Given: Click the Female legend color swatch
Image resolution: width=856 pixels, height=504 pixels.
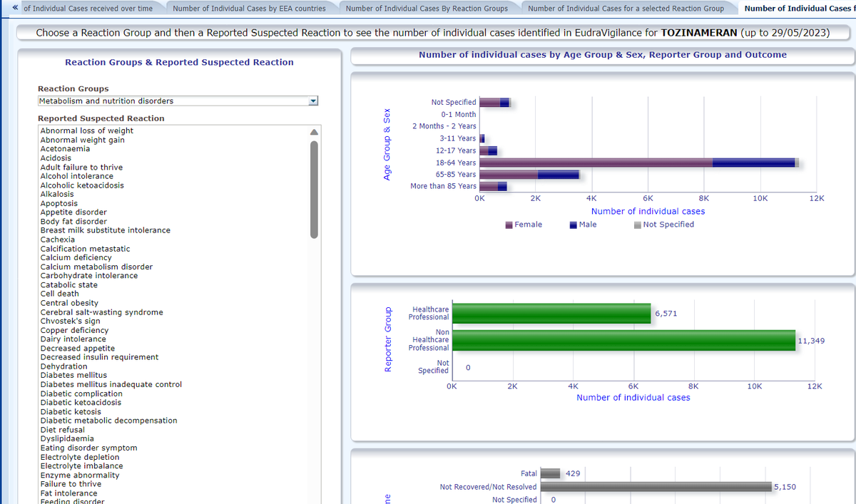Looking at the screenshot, I should pyautogui.click(x=509, y=225).
